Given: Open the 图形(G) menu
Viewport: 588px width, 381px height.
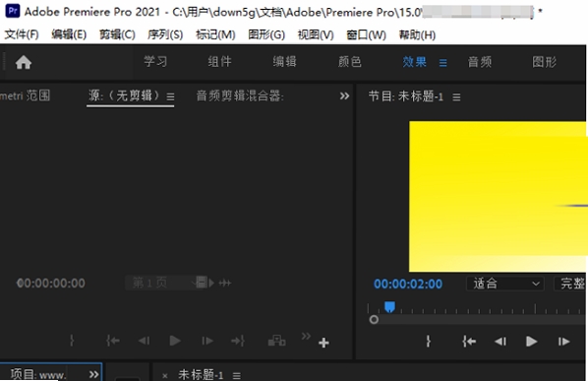Looking at the screenshot, I should click(266, 34).
